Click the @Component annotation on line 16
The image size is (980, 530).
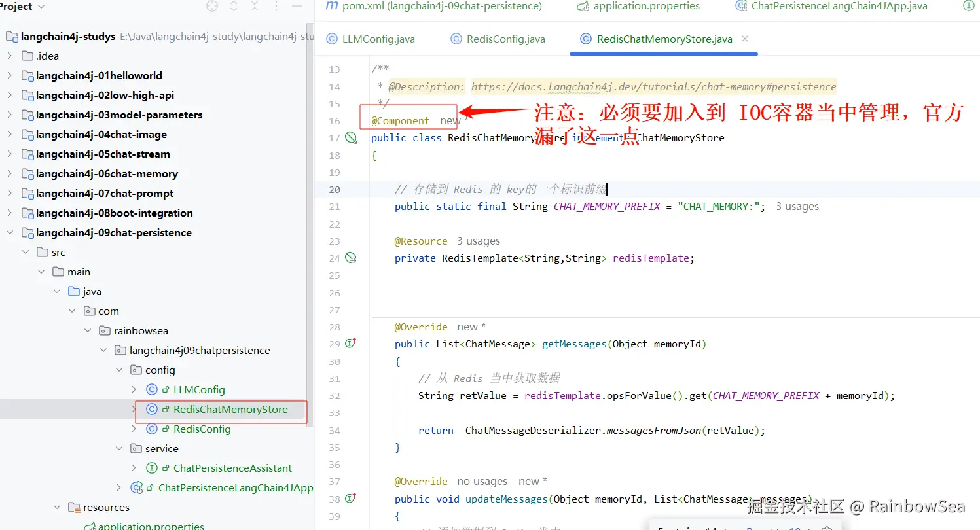tap(401, 120)
